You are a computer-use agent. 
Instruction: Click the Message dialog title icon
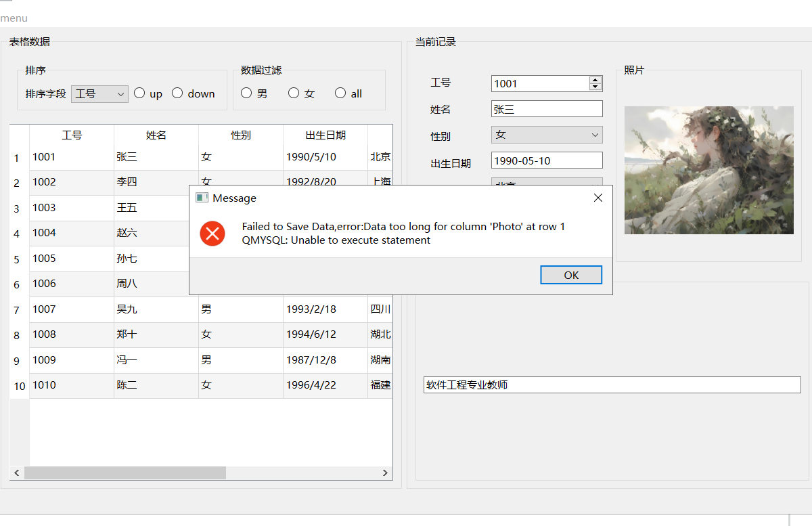click(202, 198)
